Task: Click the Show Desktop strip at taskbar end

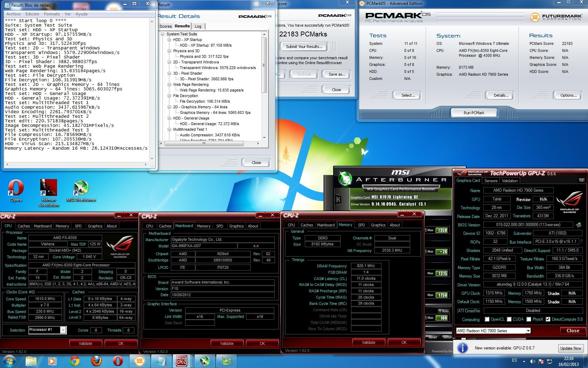Action: (586, 361)
